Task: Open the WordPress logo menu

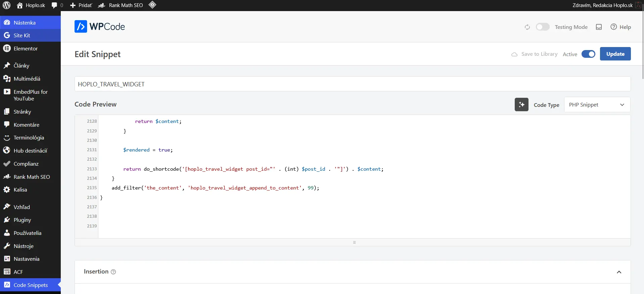Action: (7, 5)
